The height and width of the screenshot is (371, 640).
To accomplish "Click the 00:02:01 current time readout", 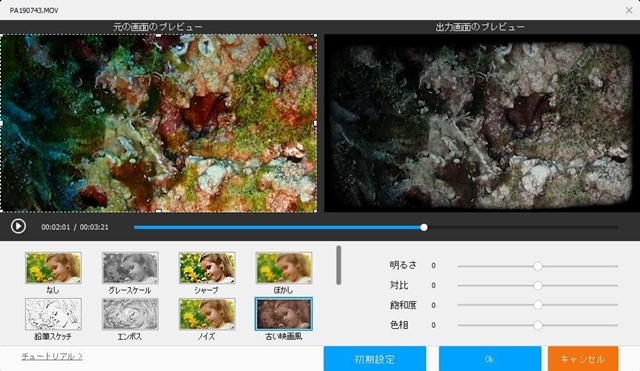I will coord(56,227).
